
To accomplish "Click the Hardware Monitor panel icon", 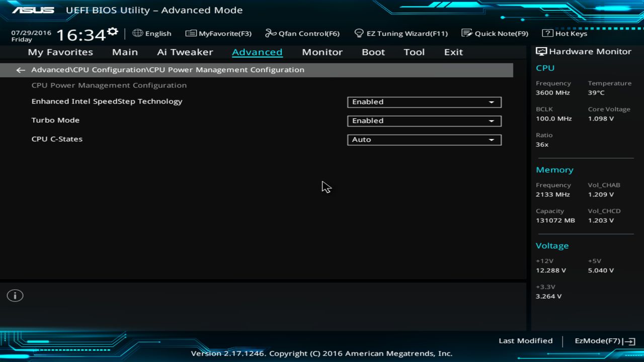I will 540,51.
